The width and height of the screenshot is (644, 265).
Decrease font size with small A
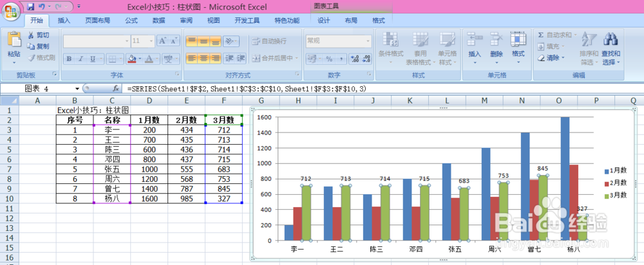[174, 41]
